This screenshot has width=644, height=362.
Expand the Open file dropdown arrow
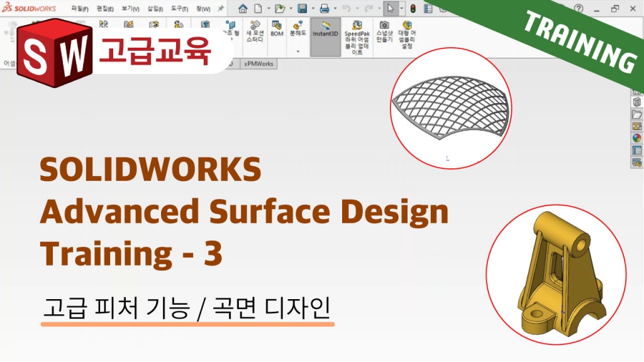[x=291, y=8]
